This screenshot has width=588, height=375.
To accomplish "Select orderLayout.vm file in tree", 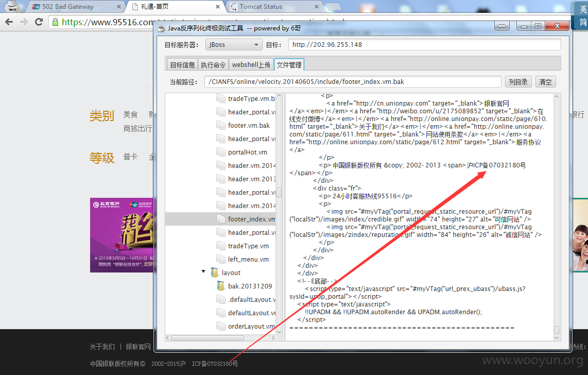I will (x=252, y=326).
